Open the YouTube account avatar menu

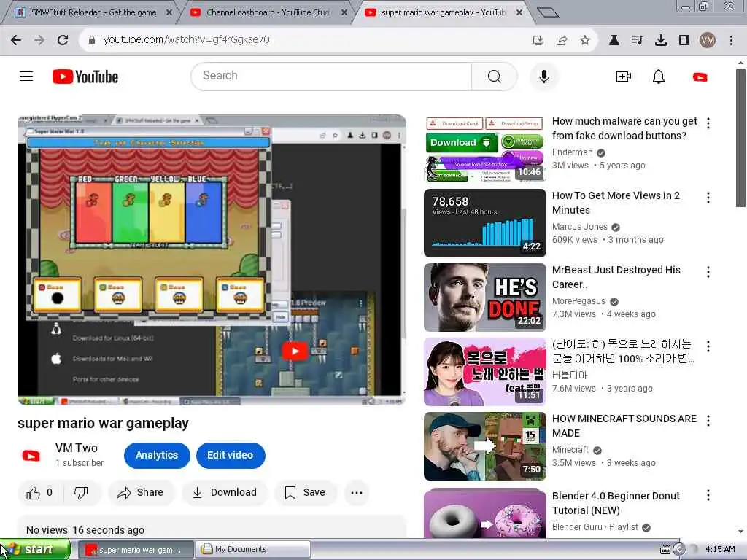tap(700, 77)
